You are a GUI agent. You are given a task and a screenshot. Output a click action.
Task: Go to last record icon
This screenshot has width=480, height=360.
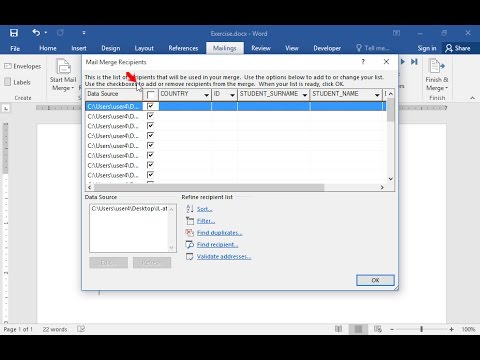tap(414, 62)
